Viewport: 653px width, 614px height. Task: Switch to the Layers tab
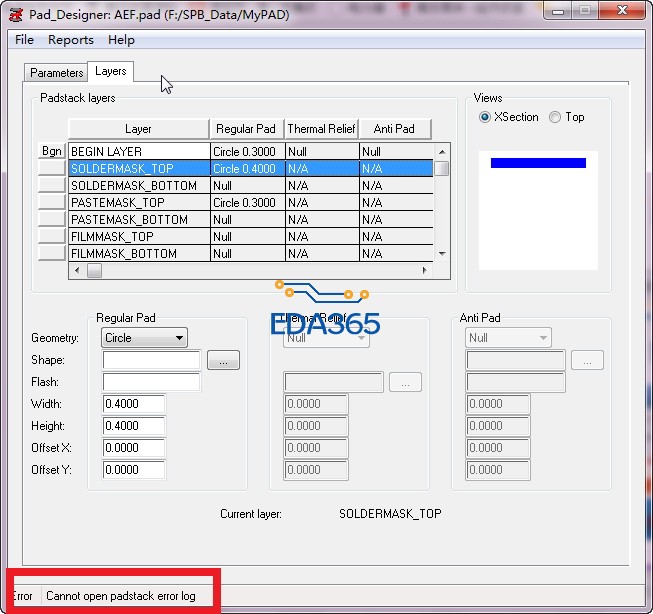[x=110, y=71]
